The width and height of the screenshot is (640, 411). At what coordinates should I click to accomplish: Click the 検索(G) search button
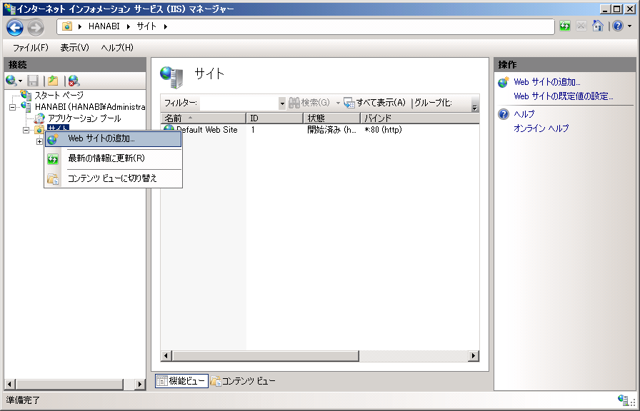(309, 103)
